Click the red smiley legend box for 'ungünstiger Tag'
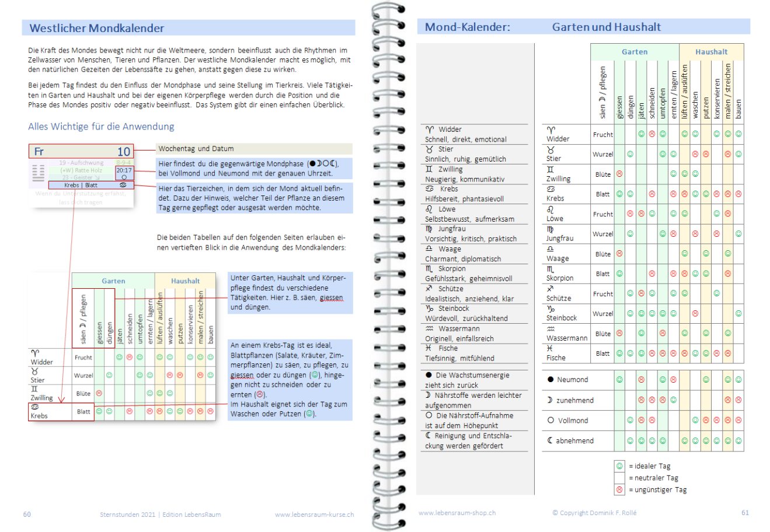The height and width of the screenshot is (532, 770). pos(619,490)
